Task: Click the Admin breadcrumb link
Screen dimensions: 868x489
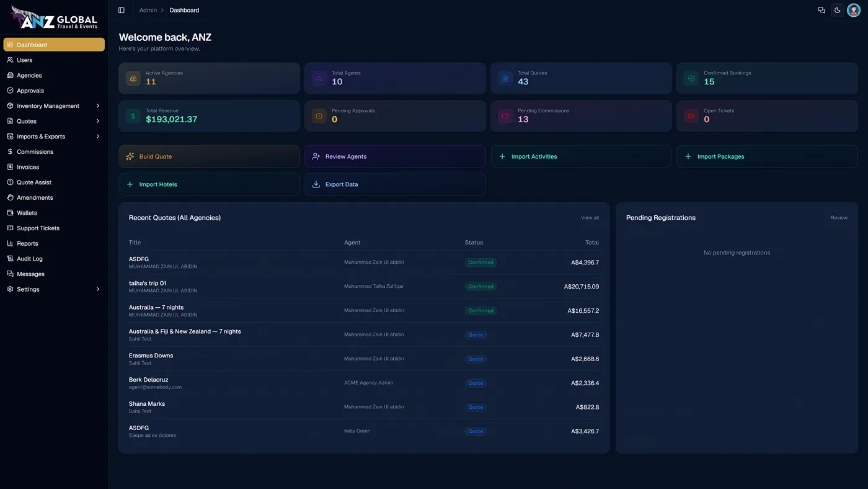Action: click(148, 10)
